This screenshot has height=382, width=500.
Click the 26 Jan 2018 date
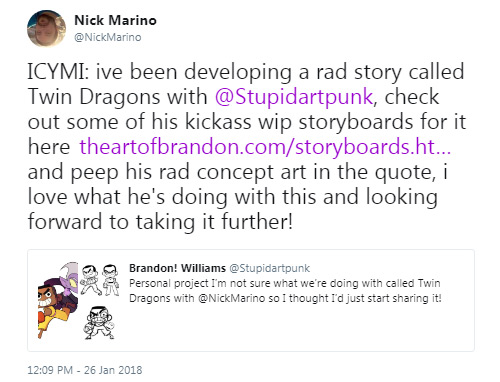(113, 370)
